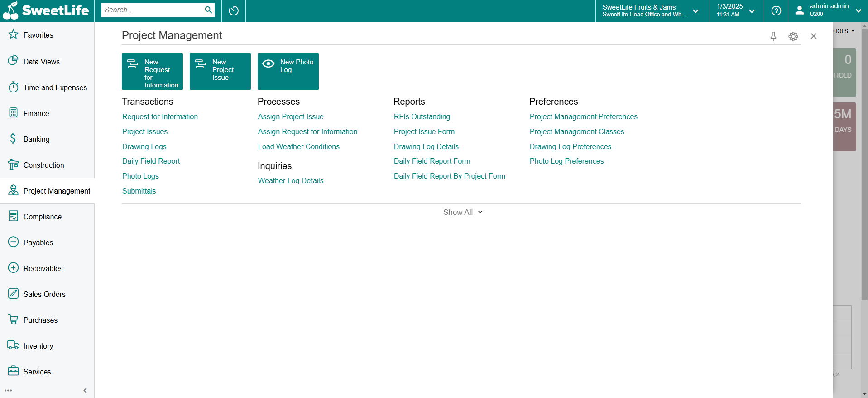
Task: Open the Daily Field Report link
Action: pos(151,161)
